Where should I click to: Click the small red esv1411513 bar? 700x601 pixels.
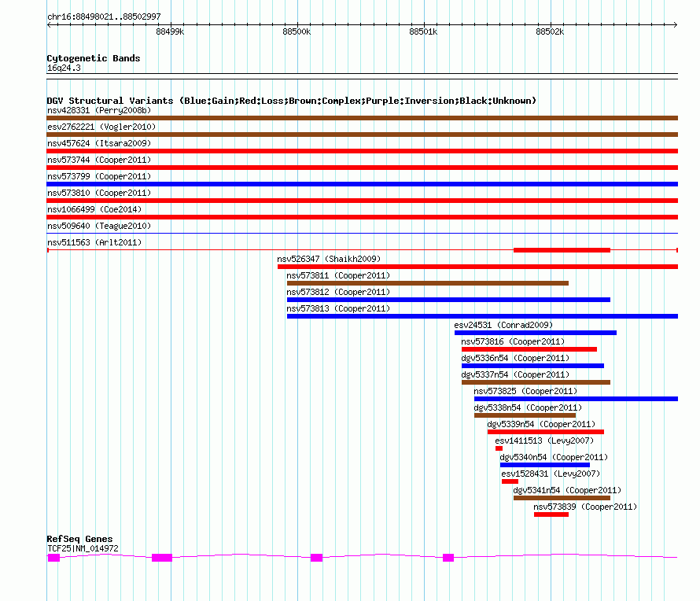pyautogui.click(x=499, y=448)
